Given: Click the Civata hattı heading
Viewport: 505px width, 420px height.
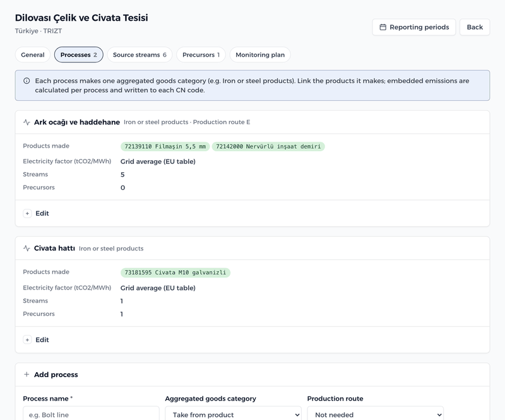Looking at the screenshot, I should coord(54,248).
